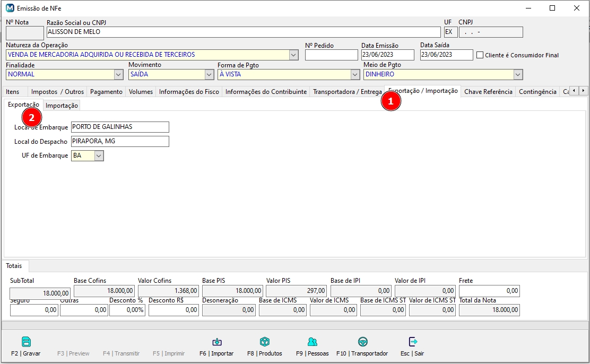Viewport: 590px width, 364px height.
Task: Open the Forma de Pgto dropdown
Action: 355,75
